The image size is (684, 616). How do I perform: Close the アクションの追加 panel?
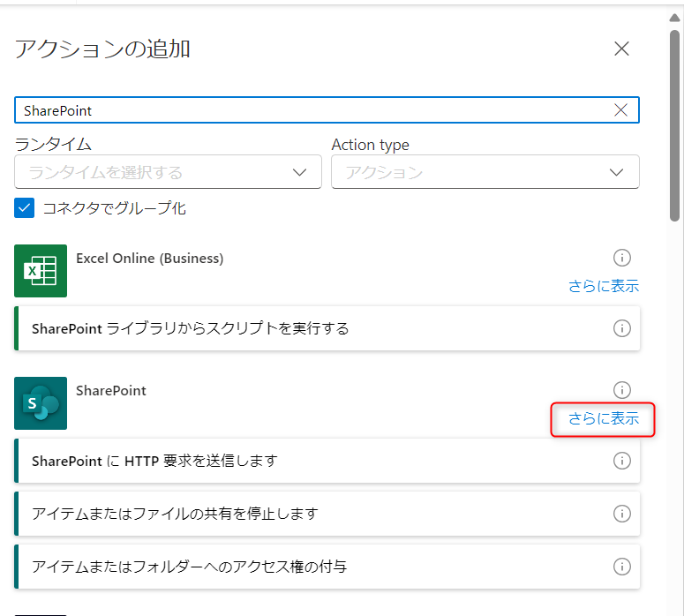[621, 49]
